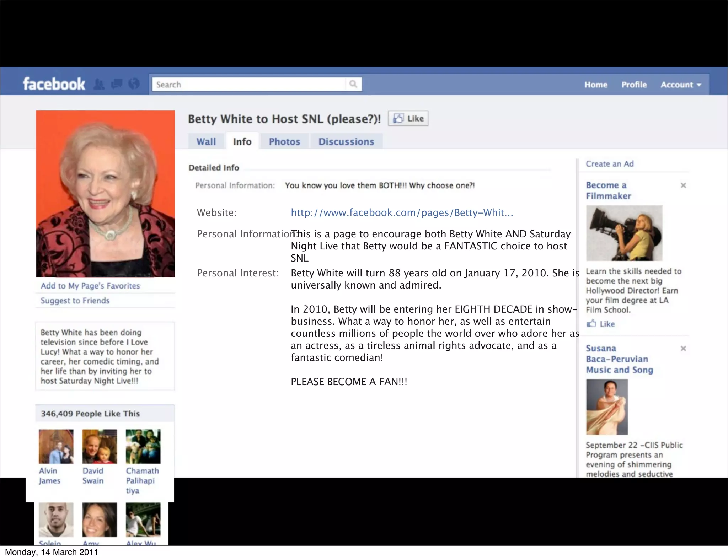Open friend requests icon in header
Viewport: 728px width, 560px height.
point(99,85)
